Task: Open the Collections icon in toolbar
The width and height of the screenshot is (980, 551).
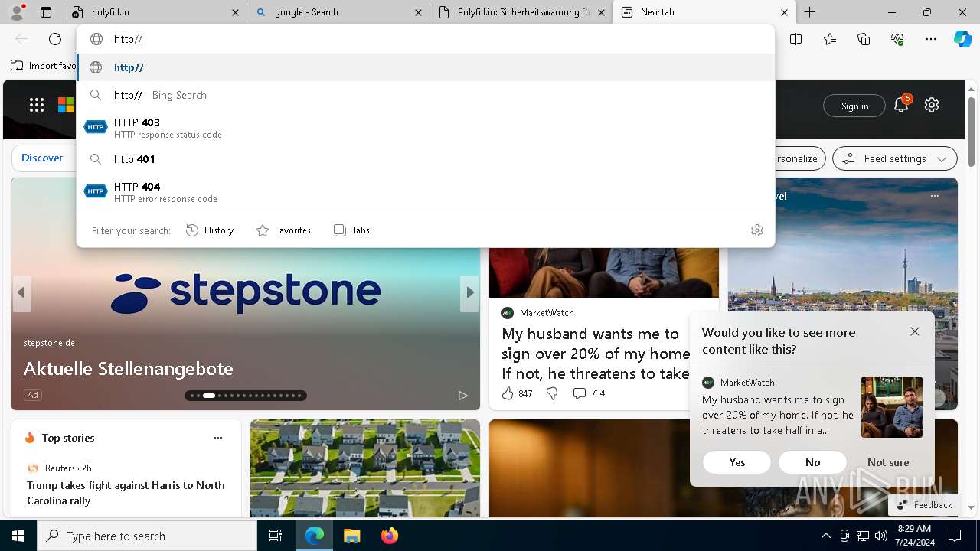Action: point(864,39)
